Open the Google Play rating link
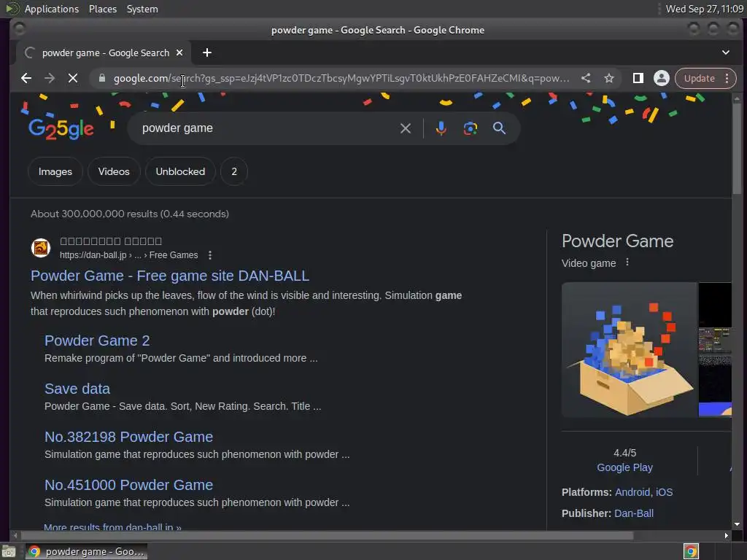 [x=624, y=467]
